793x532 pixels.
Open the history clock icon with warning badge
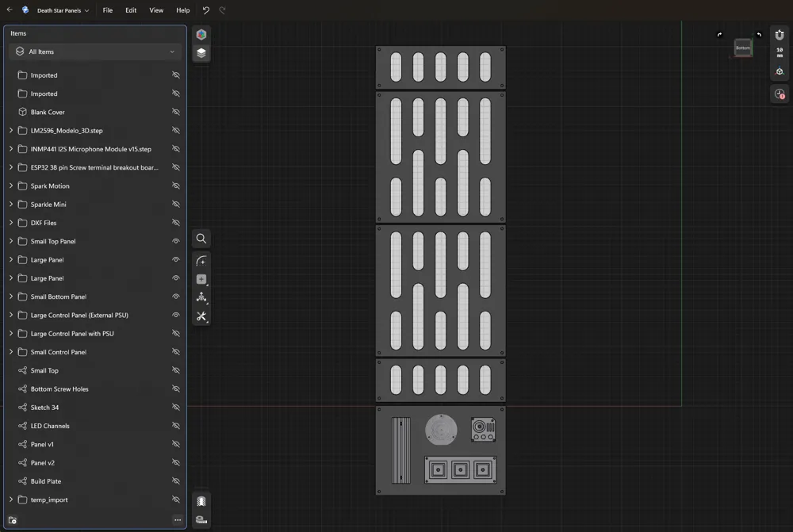click(x=780, y=94)
